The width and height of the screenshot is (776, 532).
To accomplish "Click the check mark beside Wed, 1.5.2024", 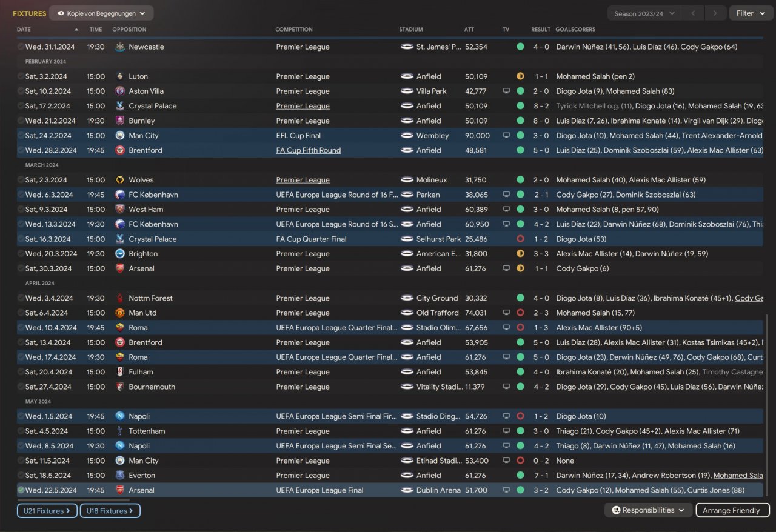I will (x=21, y=416).
